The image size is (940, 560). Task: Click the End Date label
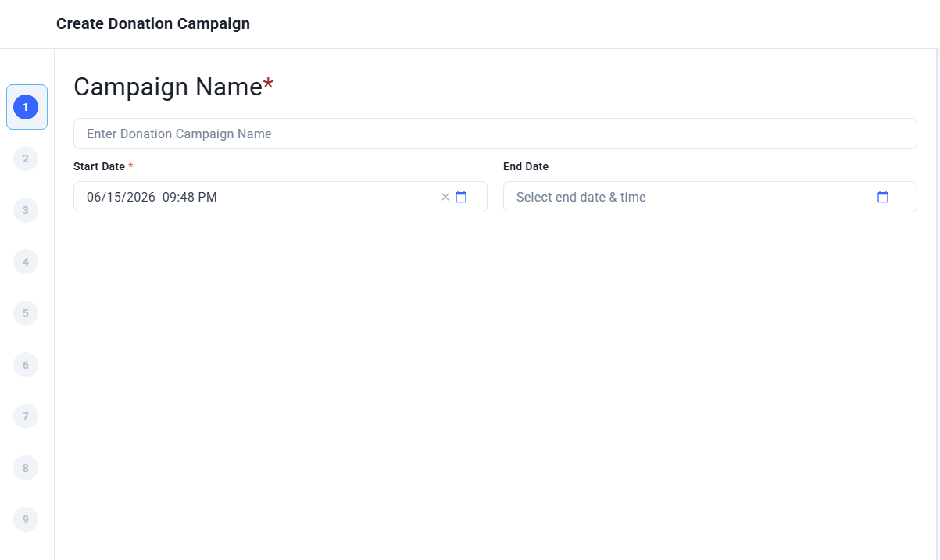point(526,166)
